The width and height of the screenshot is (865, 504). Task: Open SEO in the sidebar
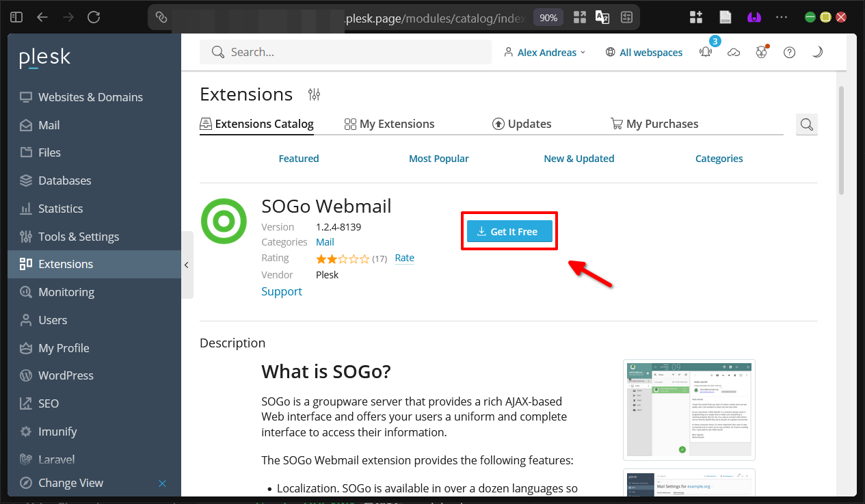pyautogui.click(x=94, y=403)
